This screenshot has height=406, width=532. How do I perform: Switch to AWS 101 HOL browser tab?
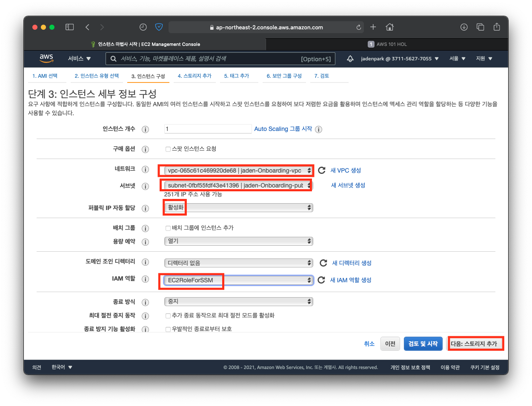coord(387,44)
